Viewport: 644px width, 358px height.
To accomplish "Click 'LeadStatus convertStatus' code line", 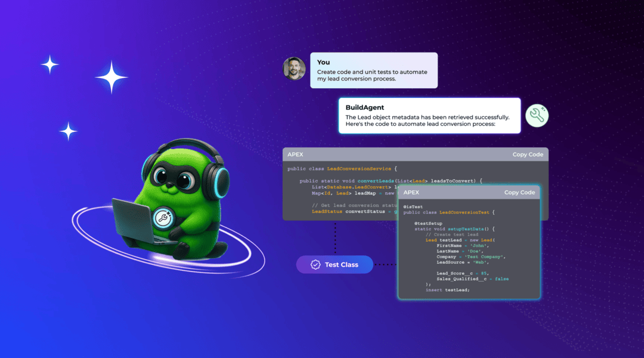I will (354, 212).
